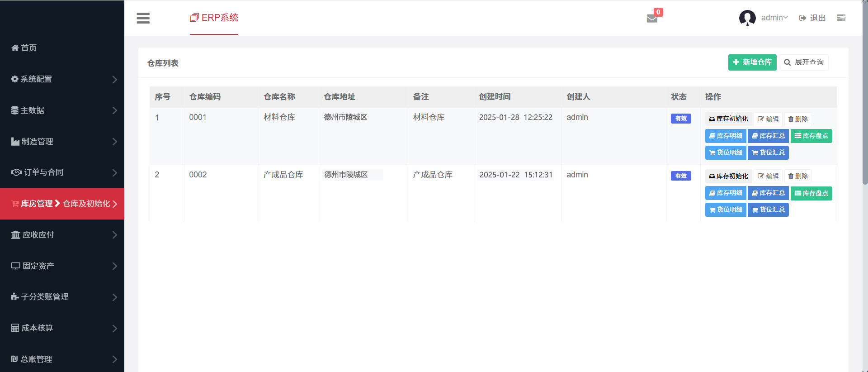Open 货位明细 for warehouse 0002
The height and width of the screenshot is (372, 868).
pyautogui.click(x=726, y=210)
